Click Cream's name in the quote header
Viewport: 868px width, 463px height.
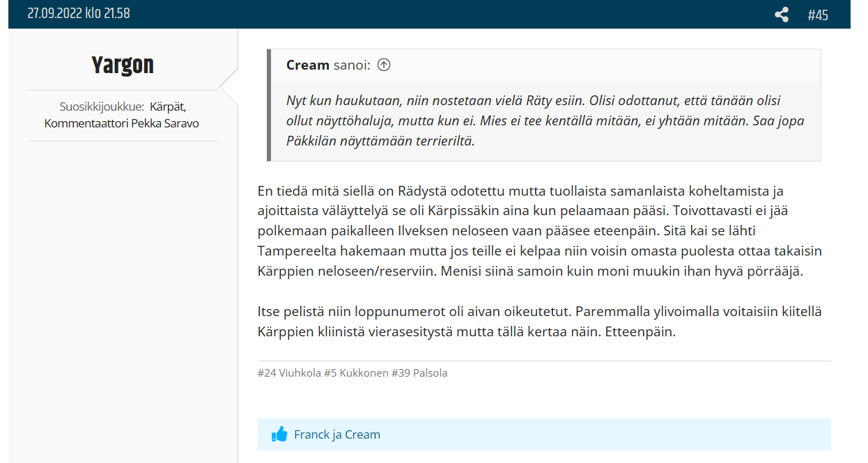307,65
